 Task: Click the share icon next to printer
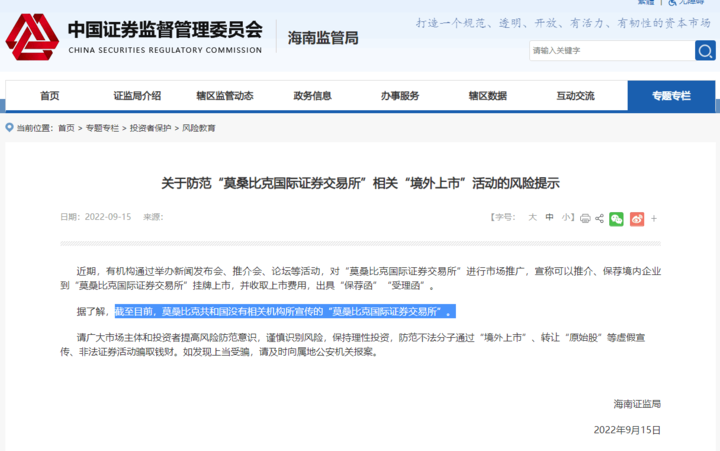pyautogui.click(x=599, y=218)
